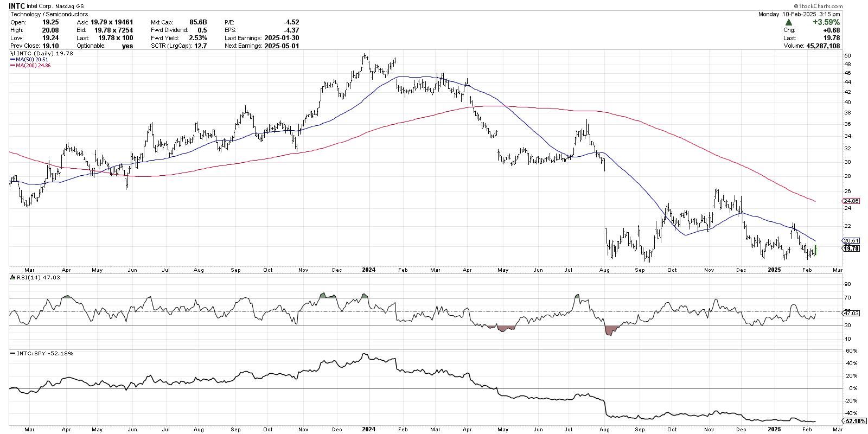Click the red MA(200) legend line marker
Viewport: 868px width, 434px height.
[x=12, y=66]
